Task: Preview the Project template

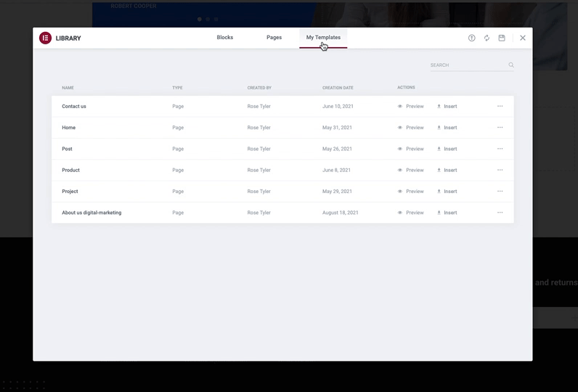Action: [411, 192]
